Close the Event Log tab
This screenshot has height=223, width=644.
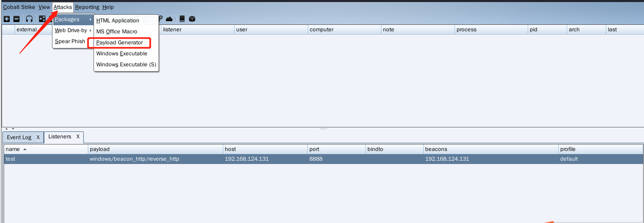[x=38, y=137]
